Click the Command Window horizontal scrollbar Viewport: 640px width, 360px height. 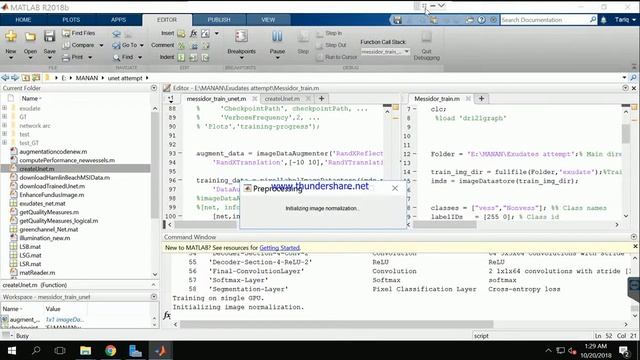pos(336,324)
